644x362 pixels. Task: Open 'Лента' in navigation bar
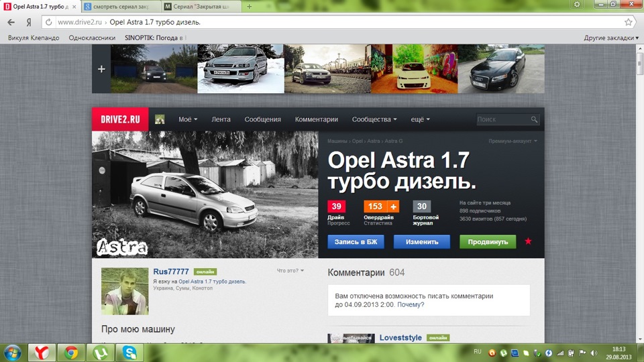[x=221, y=119]
